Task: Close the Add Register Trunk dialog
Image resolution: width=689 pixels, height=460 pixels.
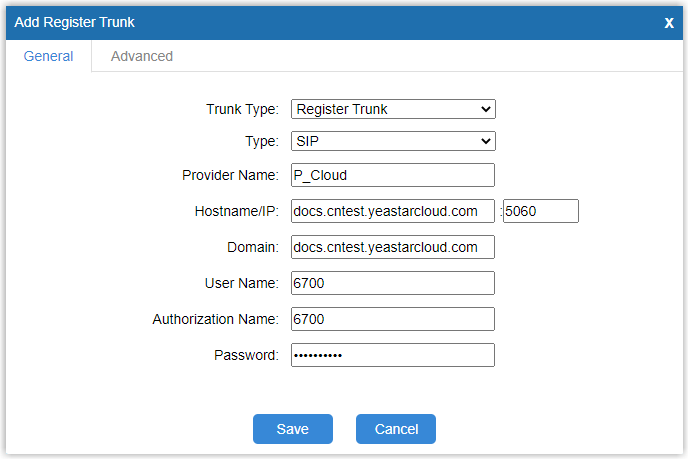Action: click(x=669, y=22)
